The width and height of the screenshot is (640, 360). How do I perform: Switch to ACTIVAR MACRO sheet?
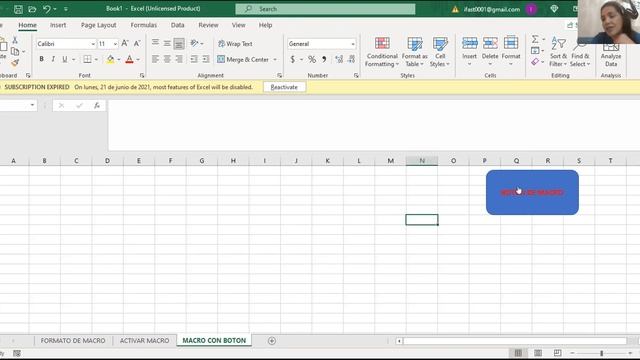[144, 340]
